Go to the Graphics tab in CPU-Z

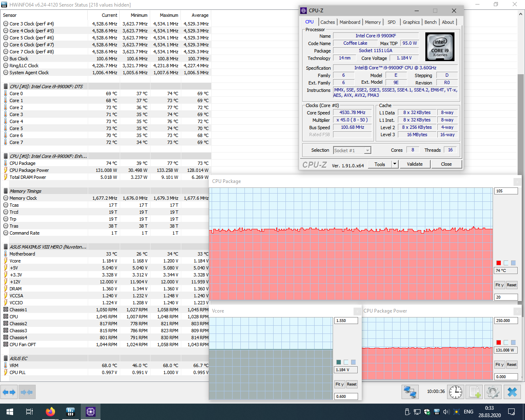click(x=411, y=22)
